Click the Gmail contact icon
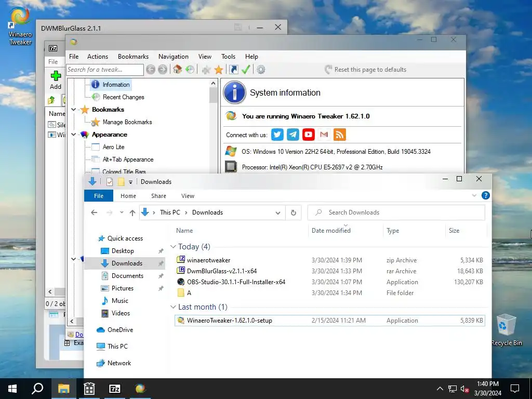Image resolution: width=532 pixels, height=399 pixels. pos(324,135)
